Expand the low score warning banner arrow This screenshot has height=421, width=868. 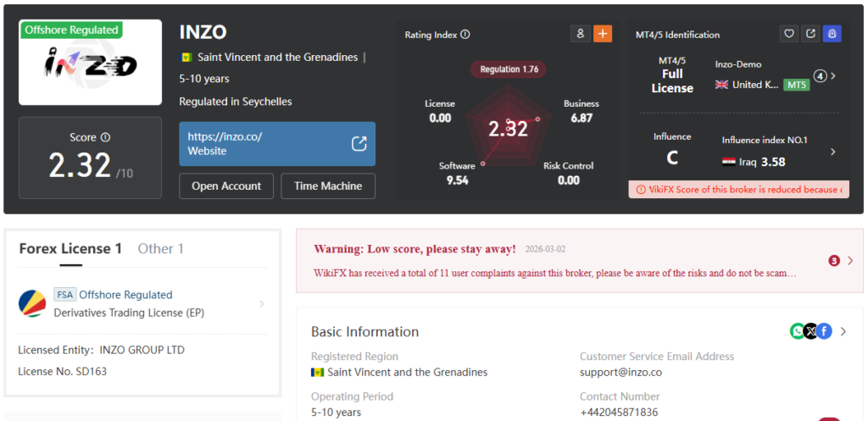(x=850, y=261)
